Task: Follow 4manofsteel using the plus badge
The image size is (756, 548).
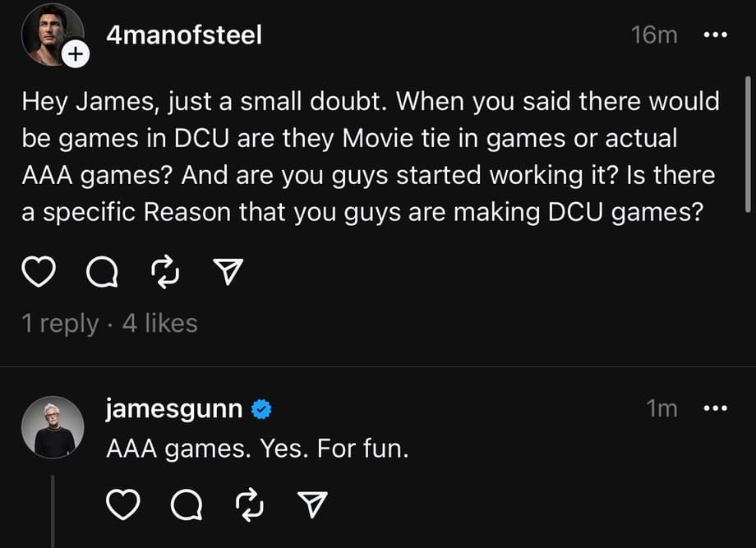Action: [x=75, y=55]
